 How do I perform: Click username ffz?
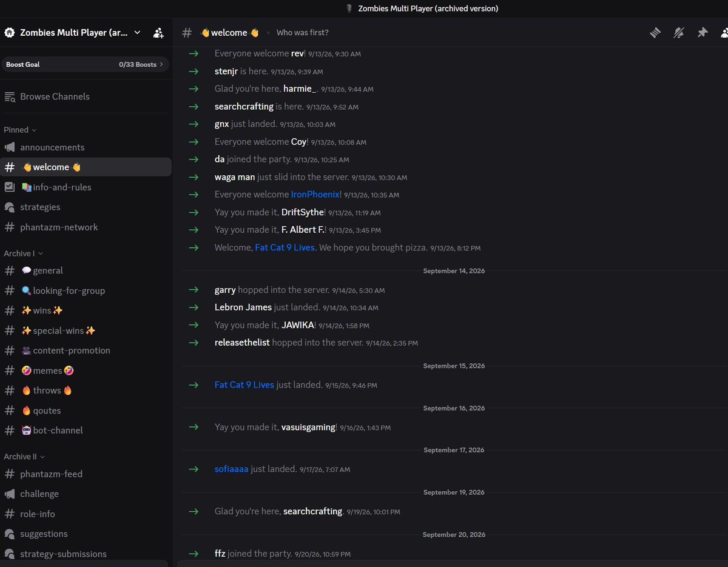pyautogui.click(x=220, y=554)
